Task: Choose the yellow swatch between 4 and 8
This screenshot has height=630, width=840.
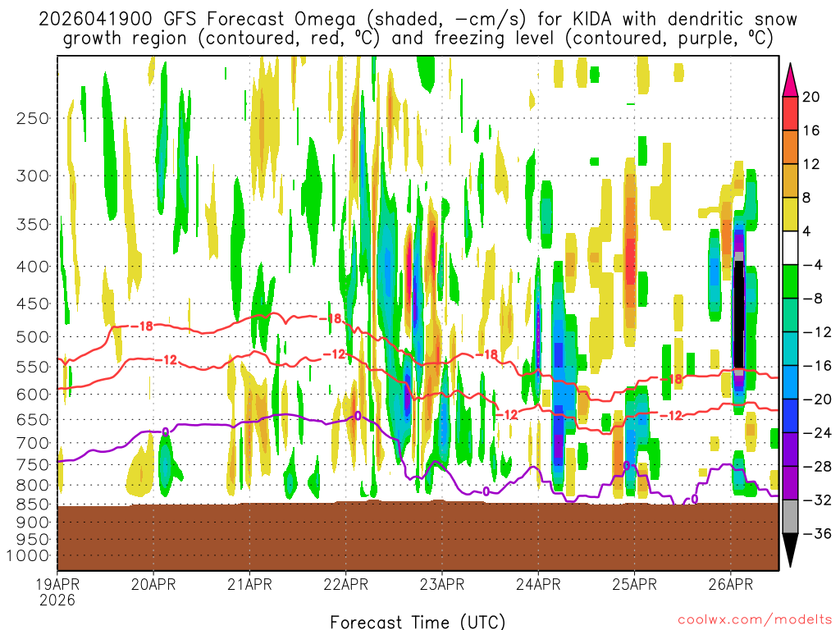Action: coord(791,214)
